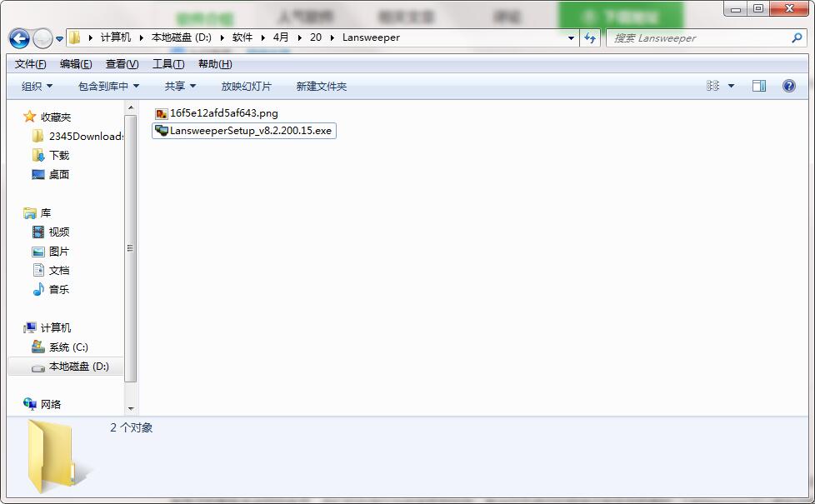815x504 pixels.
Task: Open 系统 (C:) drive in sidebar
Action: coord(60,347)
